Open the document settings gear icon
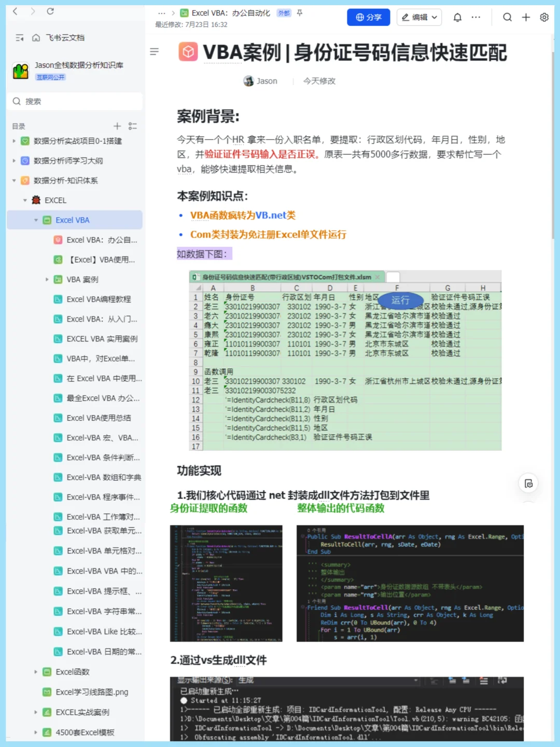Image resolution: width=560 pixels, height=747 pixels. click(x=544, y=17)
